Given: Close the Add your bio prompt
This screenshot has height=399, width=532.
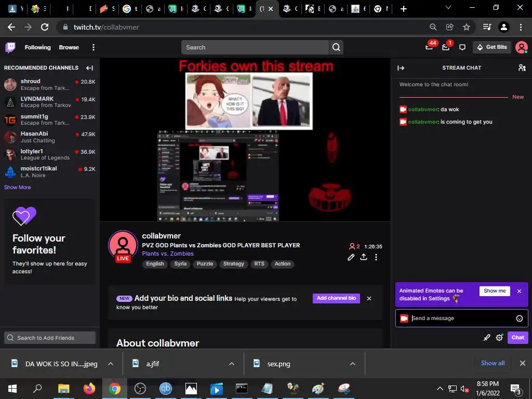Looking at the screenshot, I should [369, 299].
